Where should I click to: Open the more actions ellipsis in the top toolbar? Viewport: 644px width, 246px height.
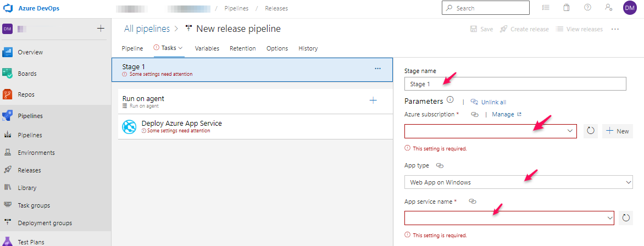[615, 29]
